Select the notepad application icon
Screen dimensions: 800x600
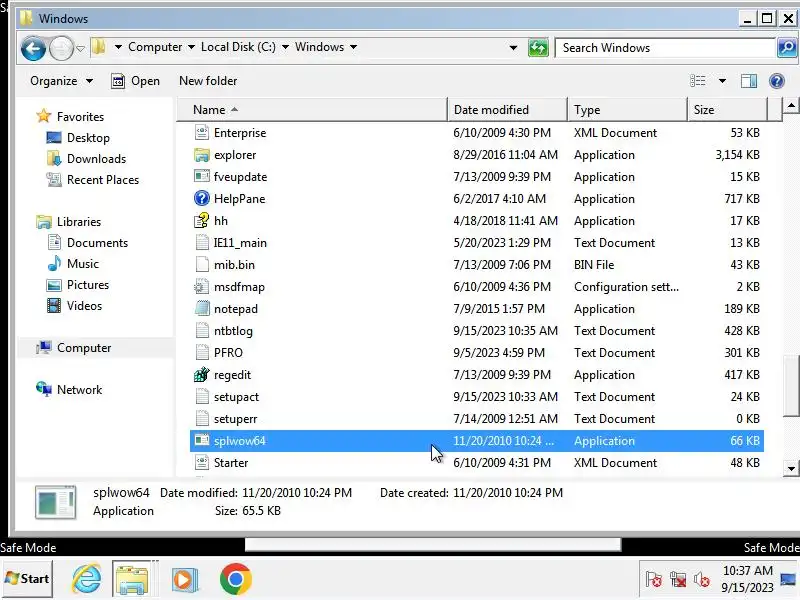point(202,308)
